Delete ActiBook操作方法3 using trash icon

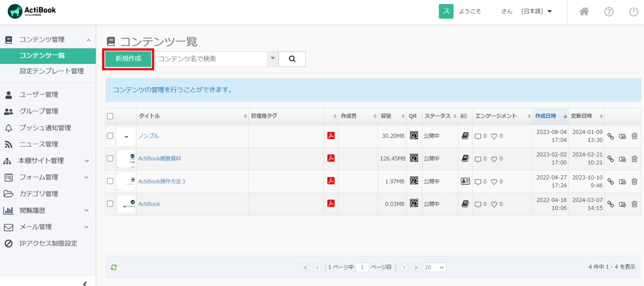coord(635,182)
